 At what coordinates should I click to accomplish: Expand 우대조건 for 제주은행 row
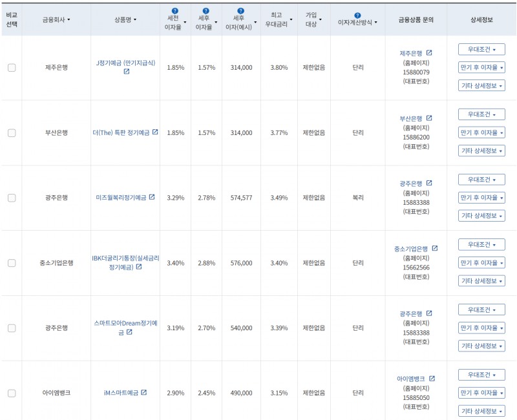pyautogui.click(x=481, y=50)
